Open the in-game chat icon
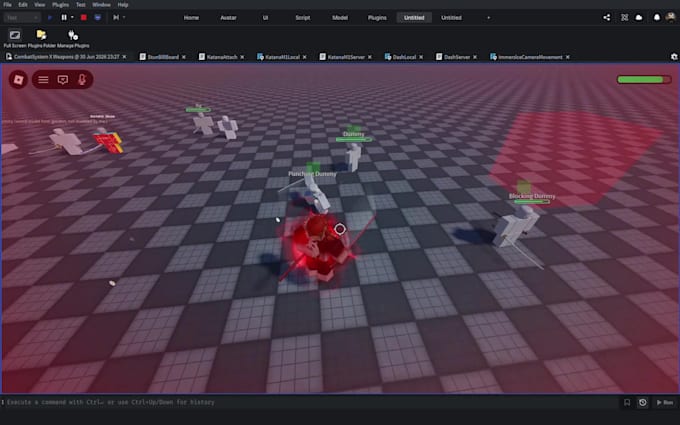Viewport: 680px width, 425px height. tap(63, 80)
